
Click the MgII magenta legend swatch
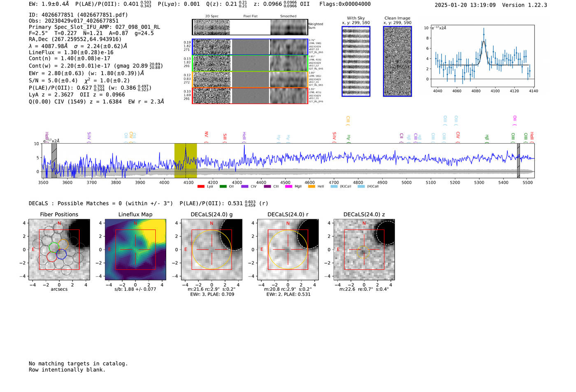(x=288, y=186)
